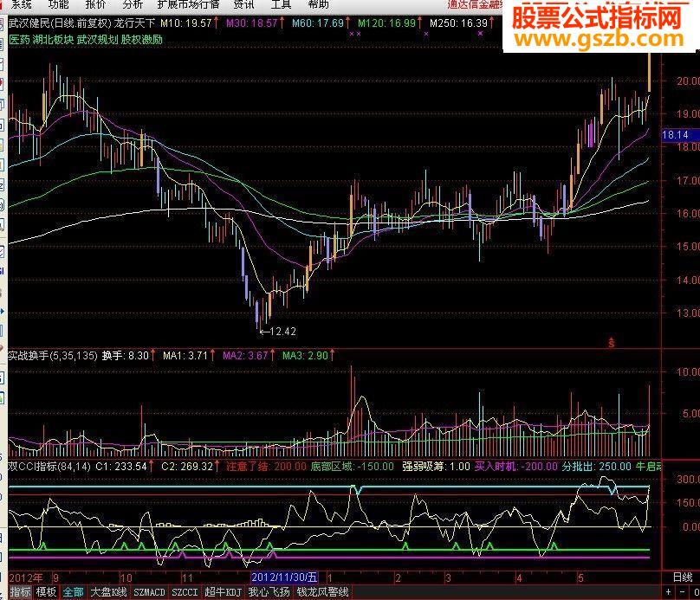Image resolution: width=700 pixels, height=600 pixels.
Task: Click the highlighted 2012/11/30/五 date marker
Action: point(284,577)
